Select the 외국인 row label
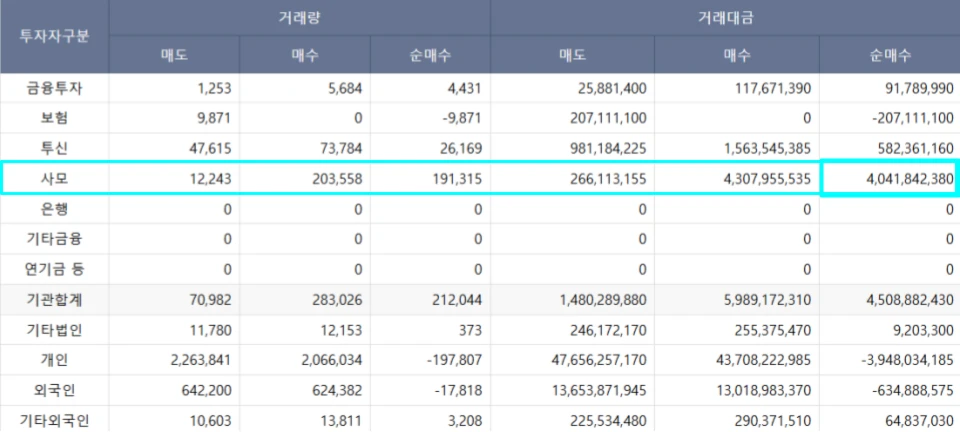This screenshot has height=432, width=960. [54, 390]
